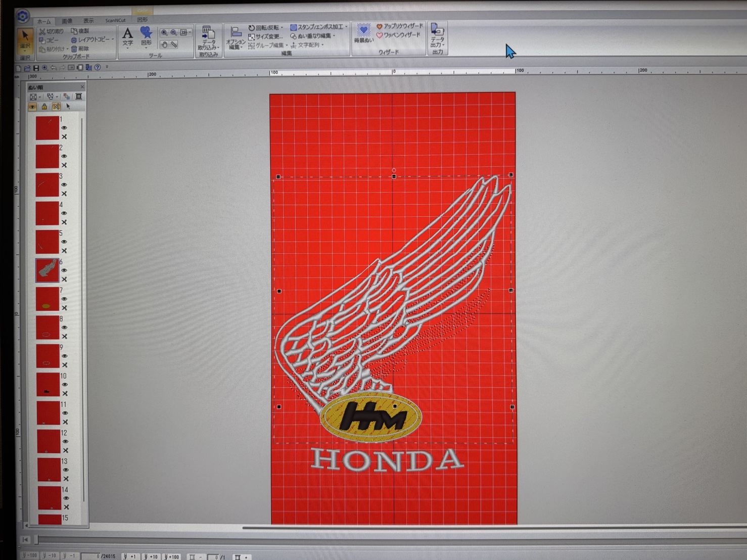Screen dimensions: 747x560
Task: Hide sewing order item 10 via eye
Action: click(x=65, y=384)
